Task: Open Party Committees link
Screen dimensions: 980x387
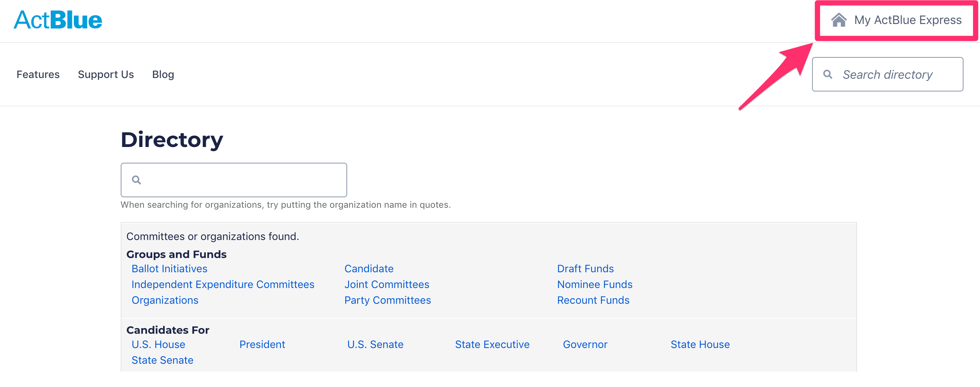Action: pyautogui.click(x=387, y=300)
